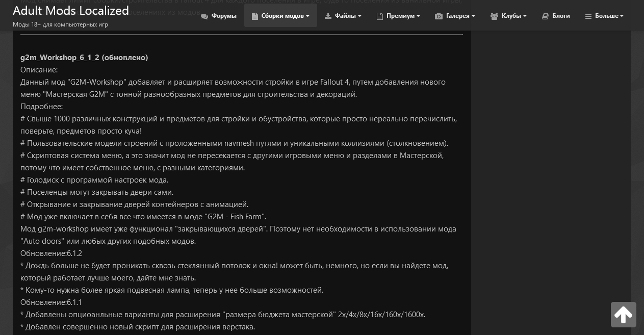
Task: Click the g2m_Workshop_6_1_2 (обновлено) heading
Action: (x=84, y=58)
